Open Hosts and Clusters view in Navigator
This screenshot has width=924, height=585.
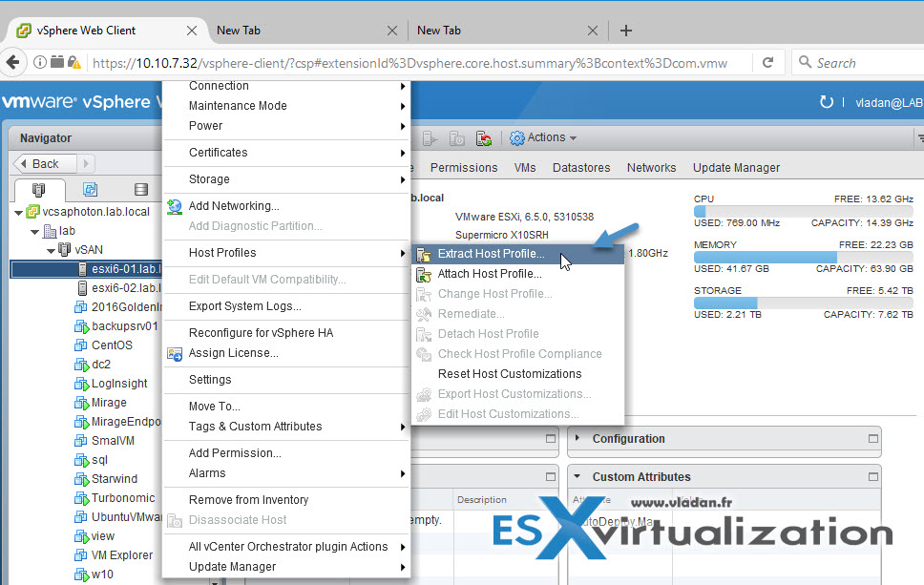click(x=39, y=189)
